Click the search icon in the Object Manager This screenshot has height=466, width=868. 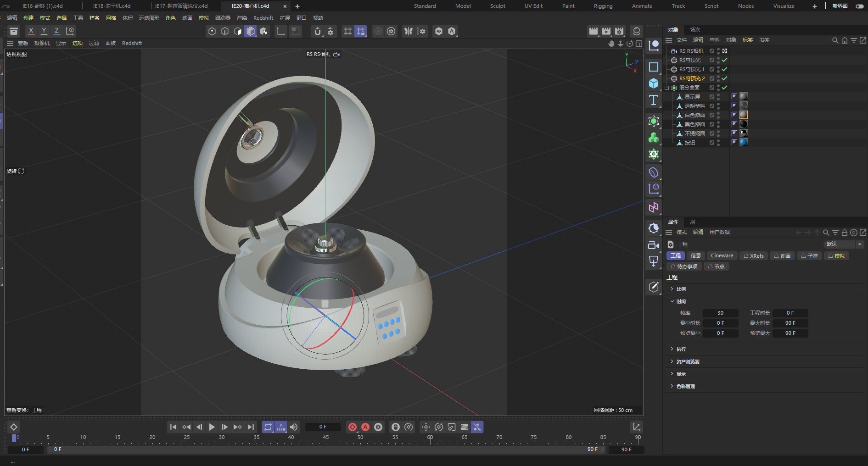835,40
